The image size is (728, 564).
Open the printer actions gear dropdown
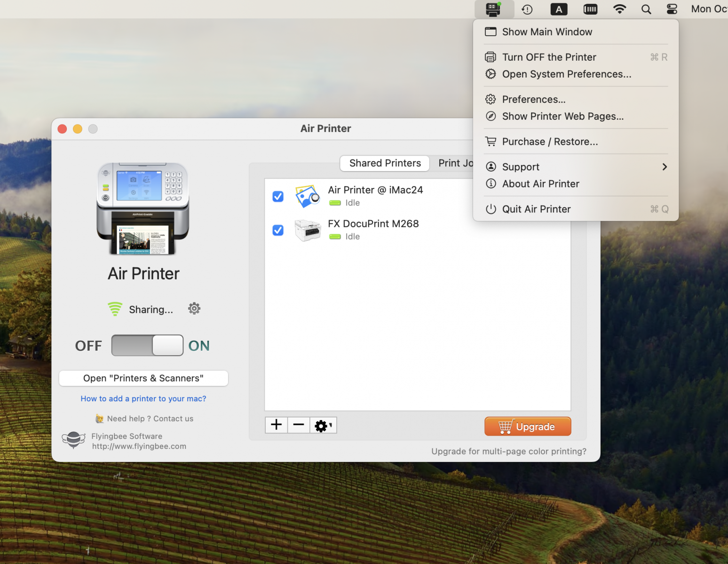[323, 425]
